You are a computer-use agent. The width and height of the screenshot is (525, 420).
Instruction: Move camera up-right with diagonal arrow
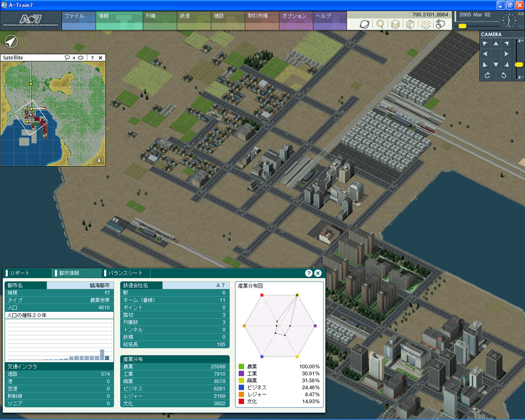pos(507,44)
